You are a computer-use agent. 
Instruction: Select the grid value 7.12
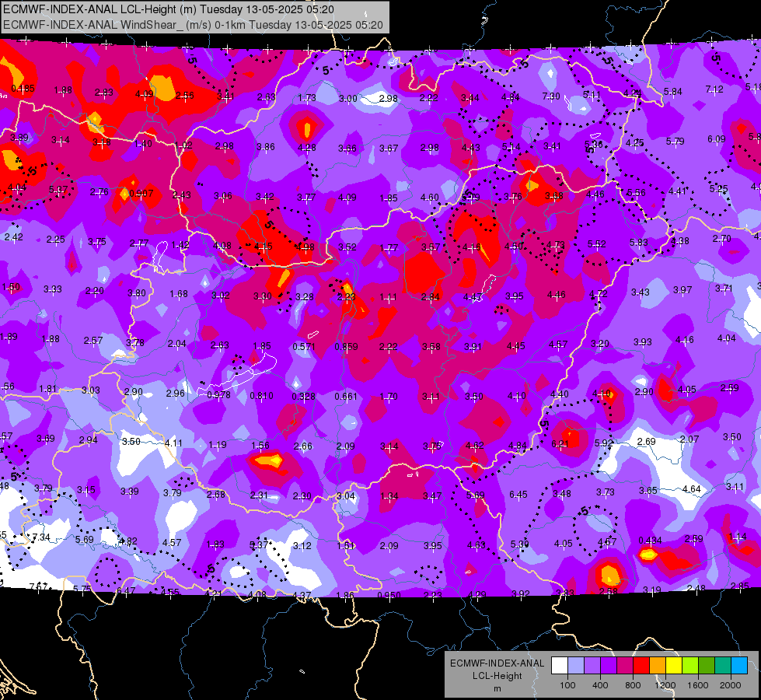coord(714,89)
